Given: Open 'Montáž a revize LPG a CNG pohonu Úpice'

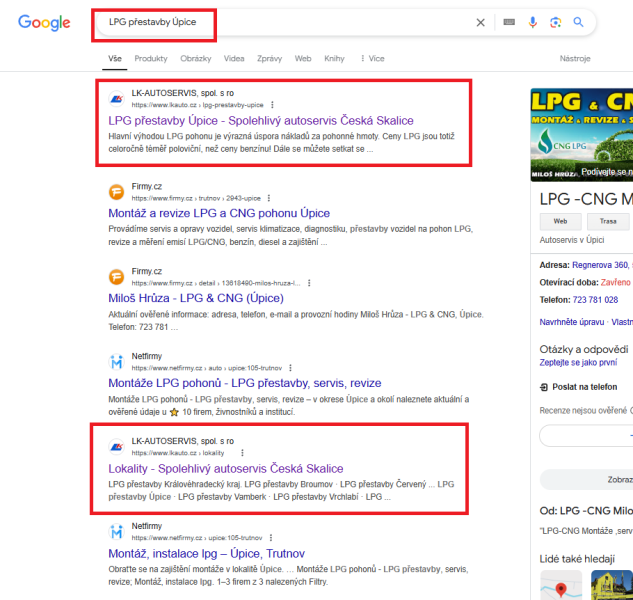Looking at the screenshot, I should [x=219, y=213].
